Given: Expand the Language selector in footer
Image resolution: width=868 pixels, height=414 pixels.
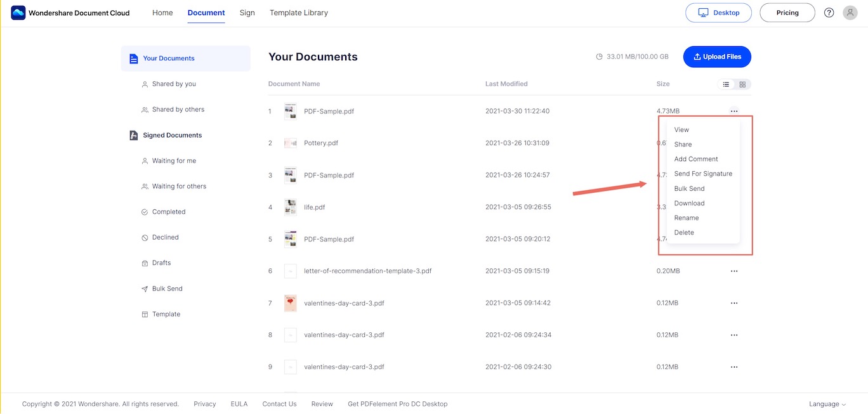Looking at the screenshot, I should tap(827, 404).
